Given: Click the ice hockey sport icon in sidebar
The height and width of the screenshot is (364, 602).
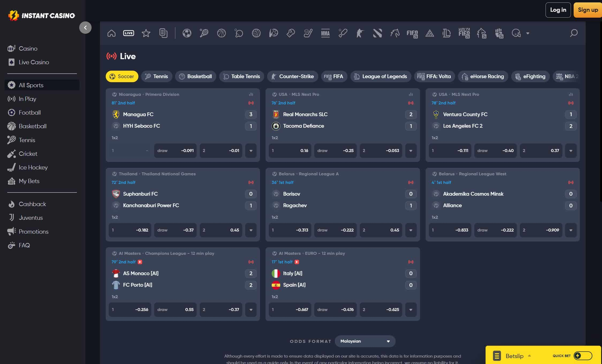Looking at the screenshot, I should [x=11, y=167].
